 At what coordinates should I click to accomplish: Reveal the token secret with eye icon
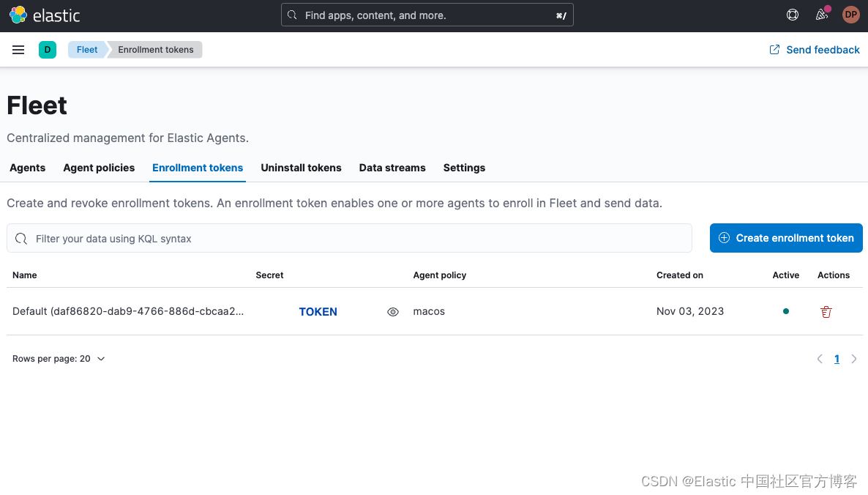point(393,312)
